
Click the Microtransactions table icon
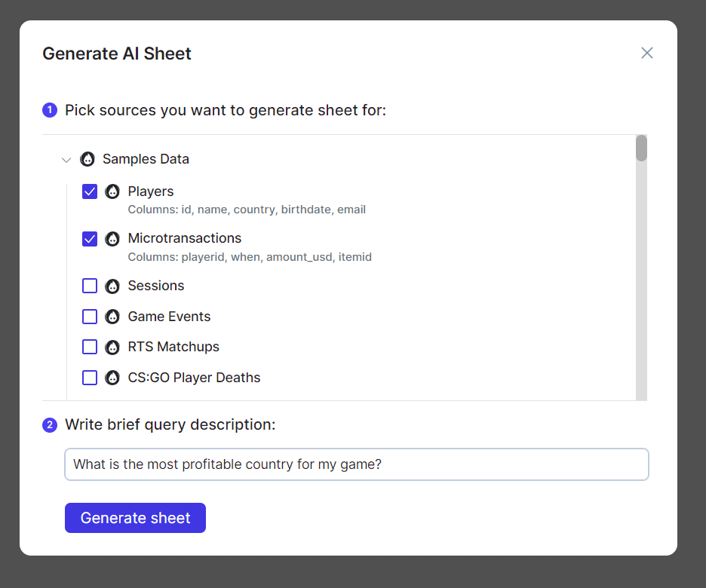coord(112,239)
